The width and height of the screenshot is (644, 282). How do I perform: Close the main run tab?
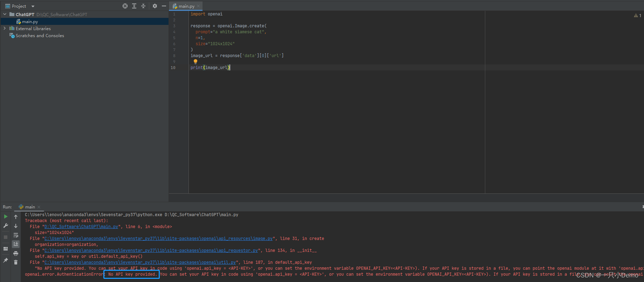[x=39, y=207]
